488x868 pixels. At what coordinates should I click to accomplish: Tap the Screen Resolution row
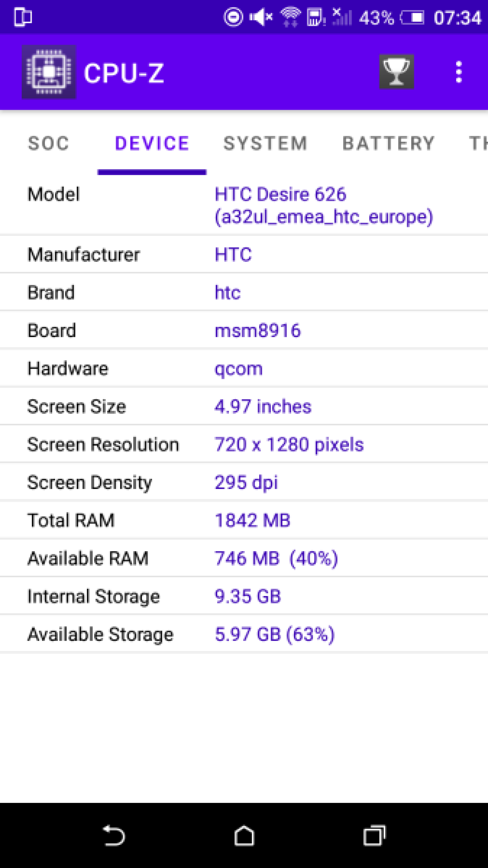tap(244, 444)
